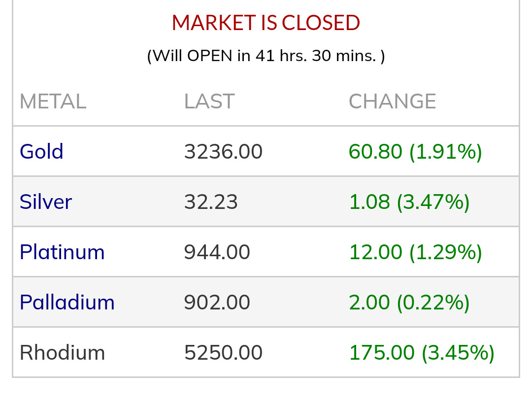
Task: Click the CHANGE column header
Action: pos(392,102)
